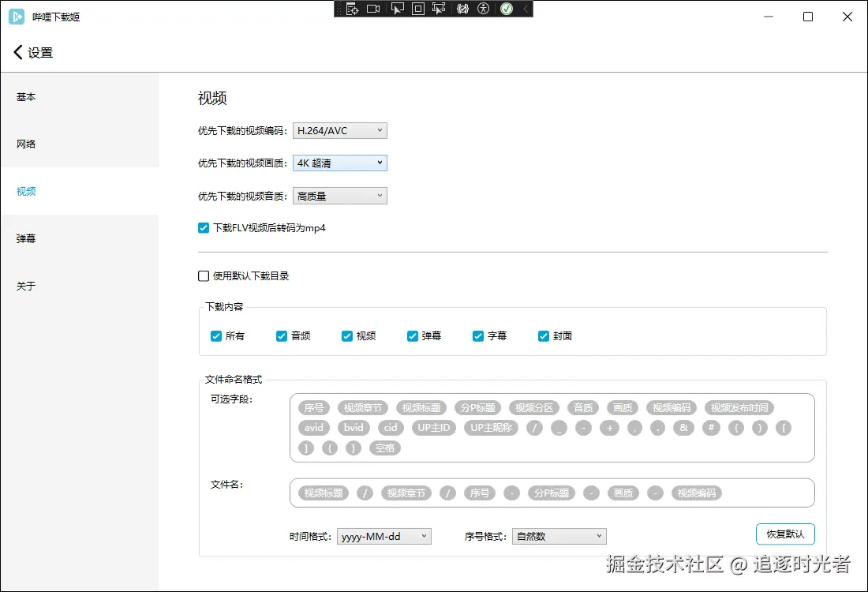Switch to the 弹幕 settings tab in sidebar
Screen dimensions: 868x592
coord(80,238)
